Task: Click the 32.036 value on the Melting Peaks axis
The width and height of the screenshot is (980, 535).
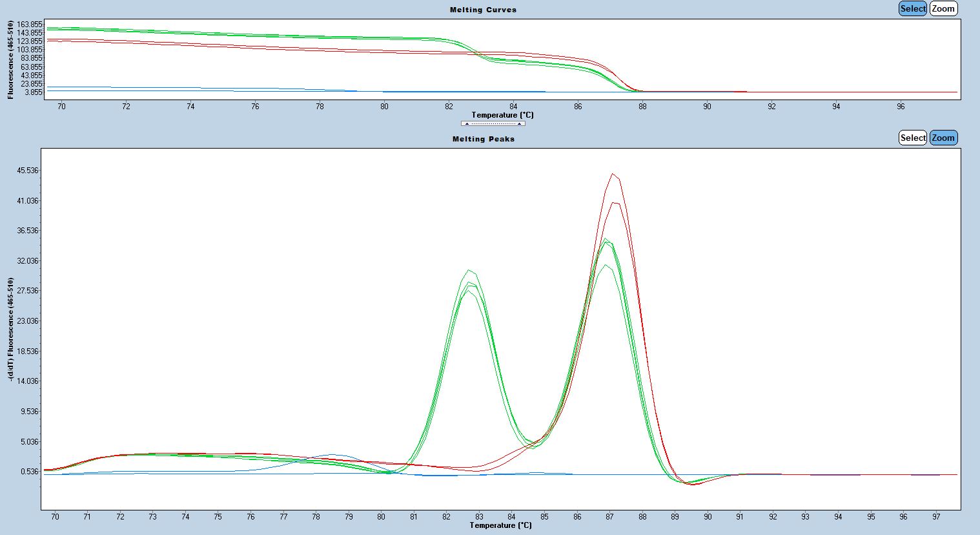Action: pos(28,261)
